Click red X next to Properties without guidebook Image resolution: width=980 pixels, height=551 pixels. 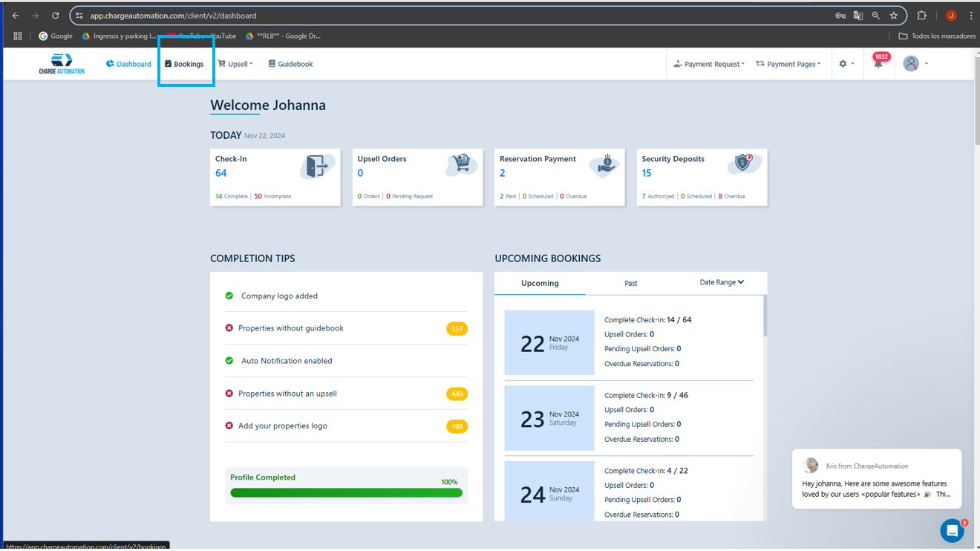[229, 328]
